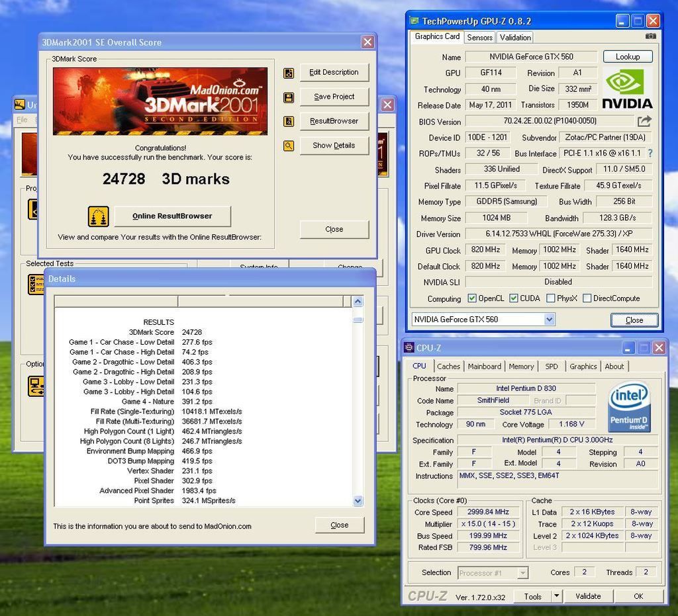Click the GPU-Z Close button
The image size is (678, 616).
click(634, 320)
